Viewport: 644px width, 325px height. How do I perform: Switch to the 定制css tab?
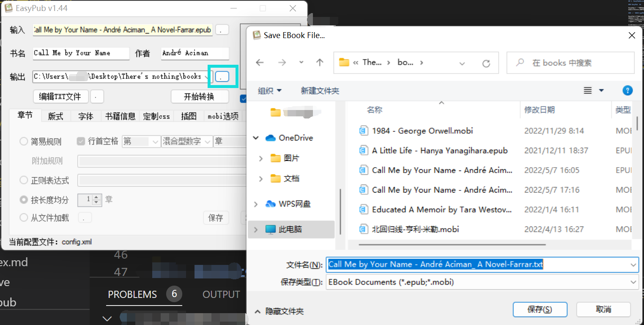click(x=156, y=116)
